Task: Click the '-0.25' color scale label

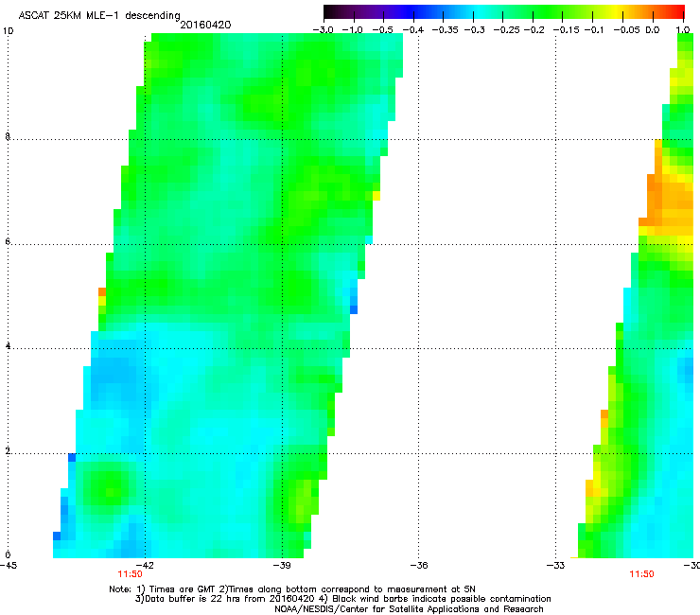Action: pos(506,30)
